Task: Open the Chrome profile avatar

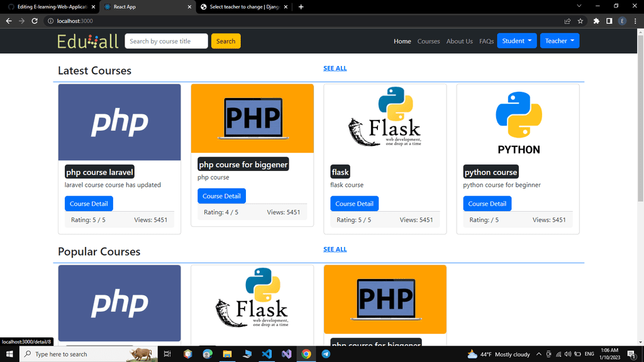Action: click(x=622, y=21)
